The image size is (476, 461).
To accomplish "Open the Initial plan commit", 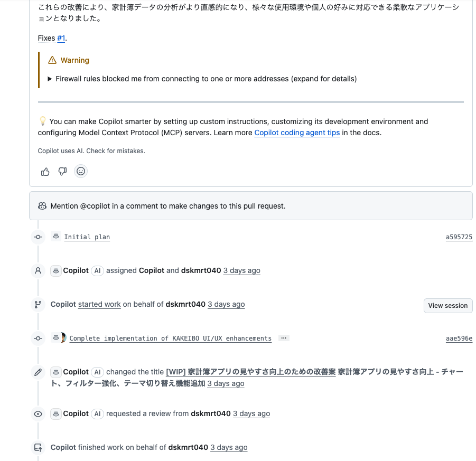I will pos(87,237).
